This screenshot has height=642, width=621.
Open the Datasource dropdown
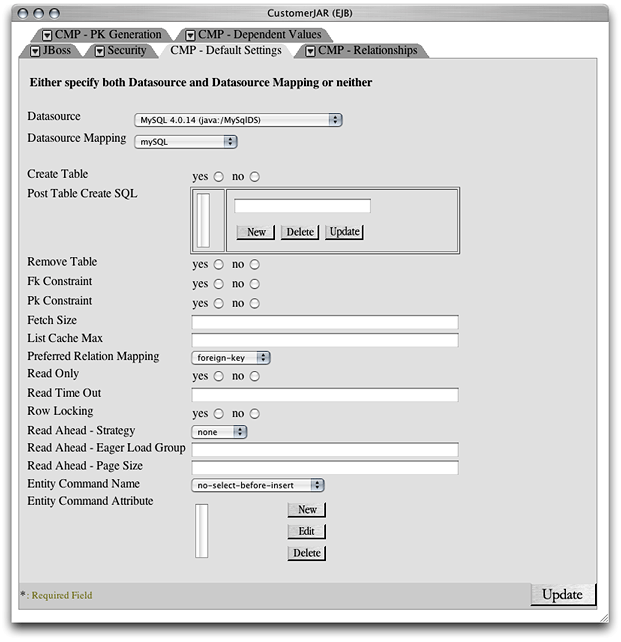(238, 120)
